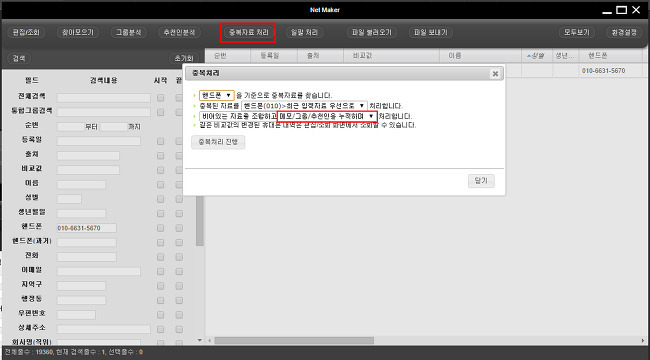Click the 출처 column header
The height and width of the screenshot is (360, 650).
[x=320, y=56]
